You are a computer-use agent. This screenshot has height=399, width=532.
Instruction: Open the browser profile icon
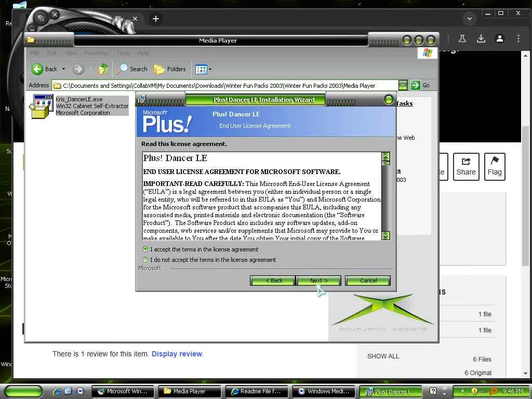pos(499,38)
